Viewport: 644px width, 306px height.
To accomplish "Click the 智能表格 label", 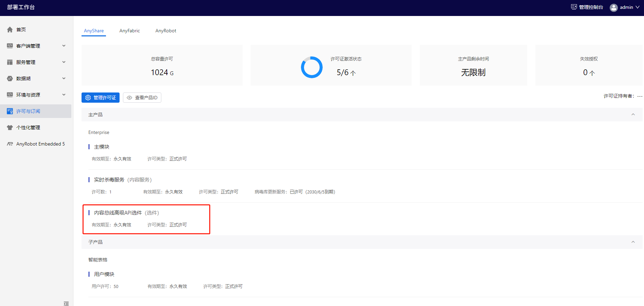I will (x=98, y=260).
